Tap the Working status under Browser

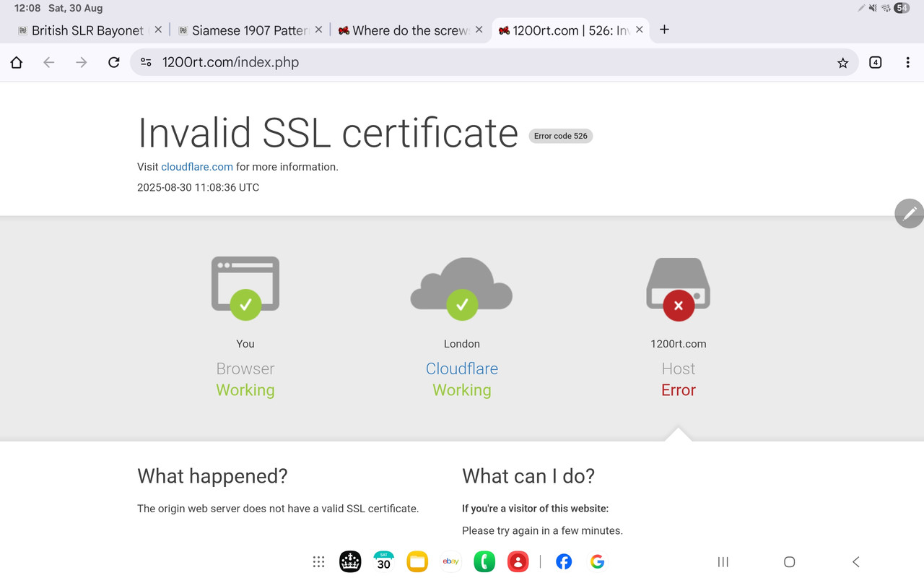coord(245,390)
